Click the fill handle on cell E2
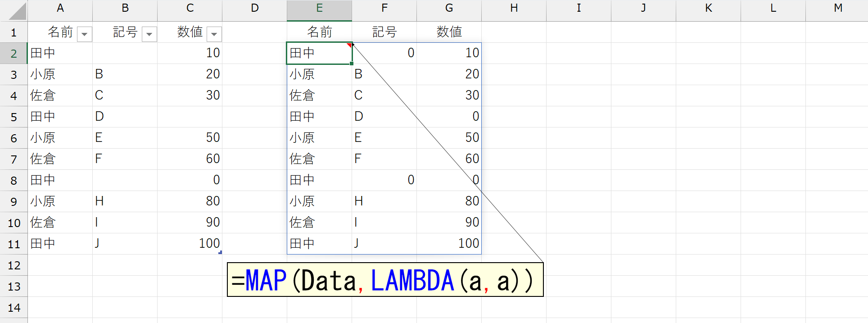Viewport: 868px width, 323px height. coord(352,64)
